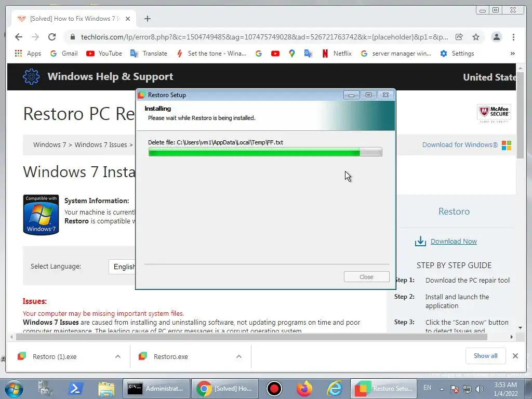Open the network tray icon

467,389
